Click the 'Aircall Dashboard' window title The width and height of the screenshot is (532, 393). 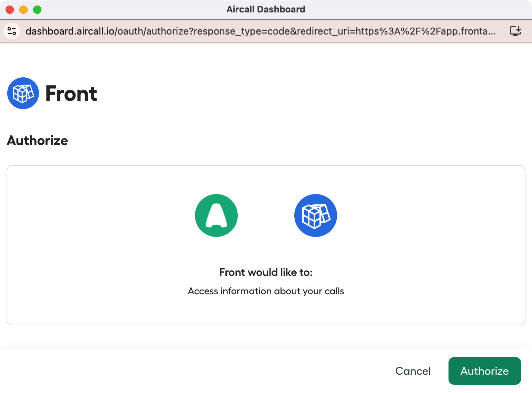point(266,9)
